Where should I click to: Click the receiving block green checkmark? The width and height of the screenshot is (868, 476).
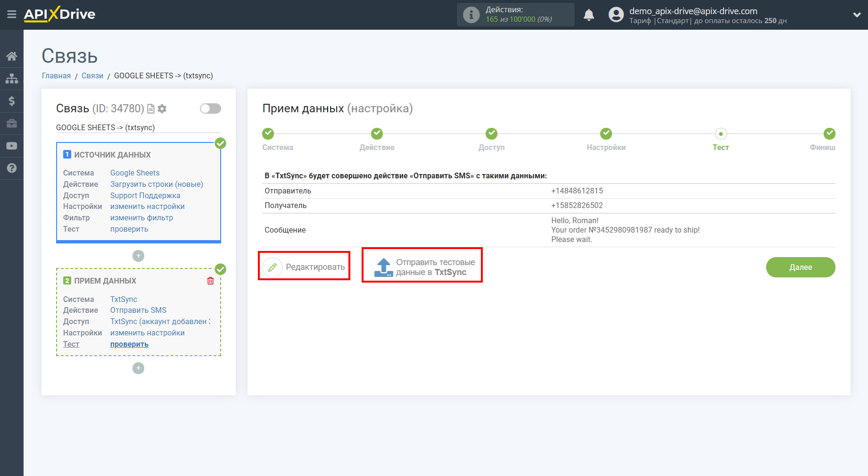pos(220,269)
